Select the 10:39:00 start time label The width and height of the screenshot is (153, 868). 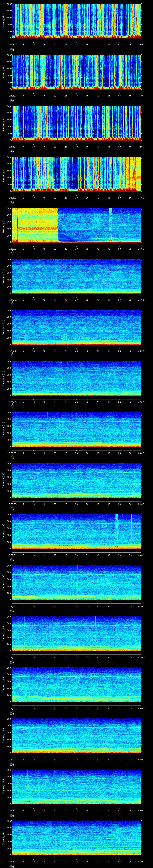point(12,555)
